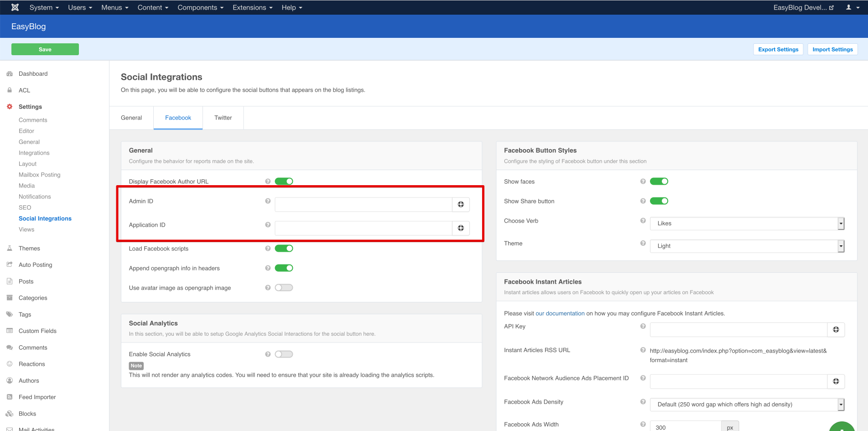Click the Custom Fields sidebar icon
Screen dimensions: 868x431
point(10,331)
